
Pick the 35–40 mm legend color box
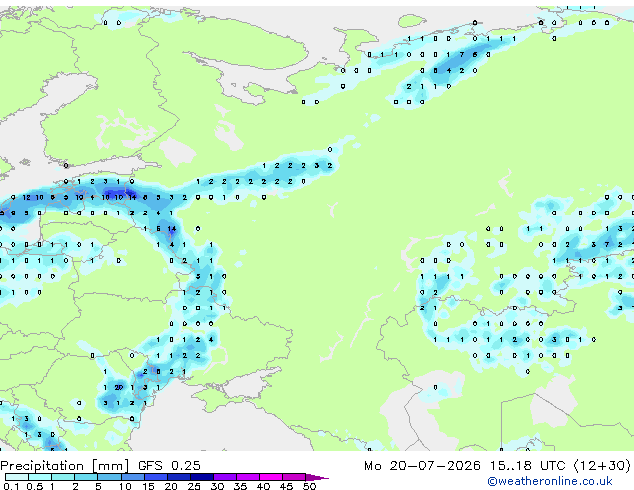(x=248, y=477)
